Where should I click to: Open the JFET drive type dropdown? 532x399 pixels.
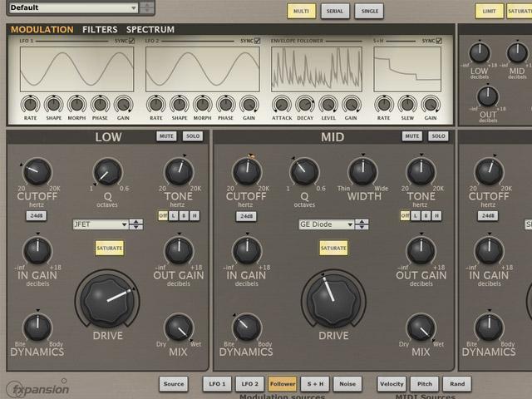pos(107,224)
